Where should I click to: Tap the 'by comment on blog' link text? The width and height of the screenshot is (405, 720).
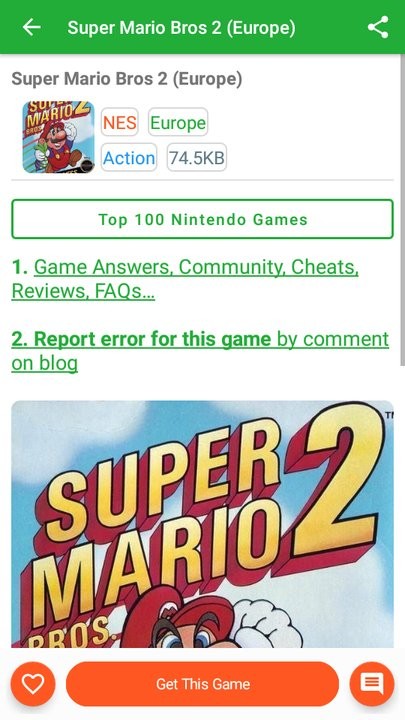coord(200,351)
